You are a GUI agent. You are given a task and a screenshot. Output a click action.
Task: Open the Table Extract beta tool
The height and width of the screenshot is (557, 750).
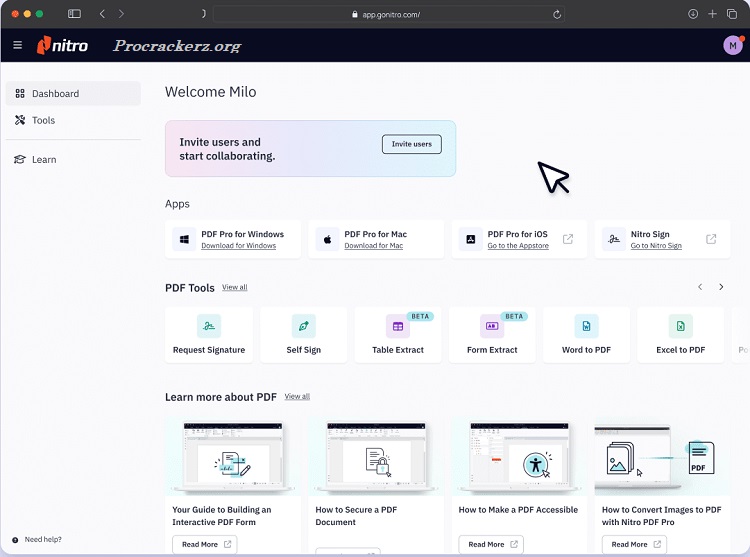pos(397,326)
